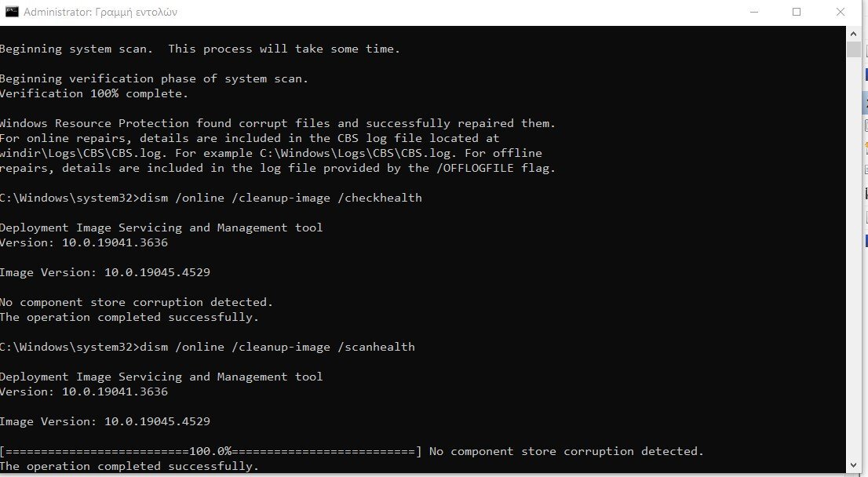Screen dimensions: 868x477
Task: Click the dism /checkhealth command line
Action: click(211, 198)
